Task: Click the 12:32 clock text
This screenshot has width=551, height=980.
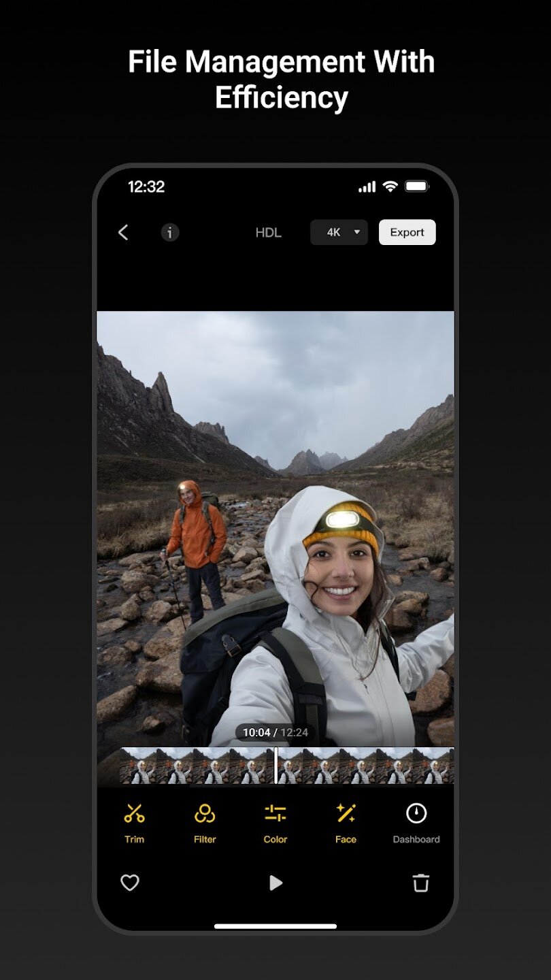Action: coord(146,186)
